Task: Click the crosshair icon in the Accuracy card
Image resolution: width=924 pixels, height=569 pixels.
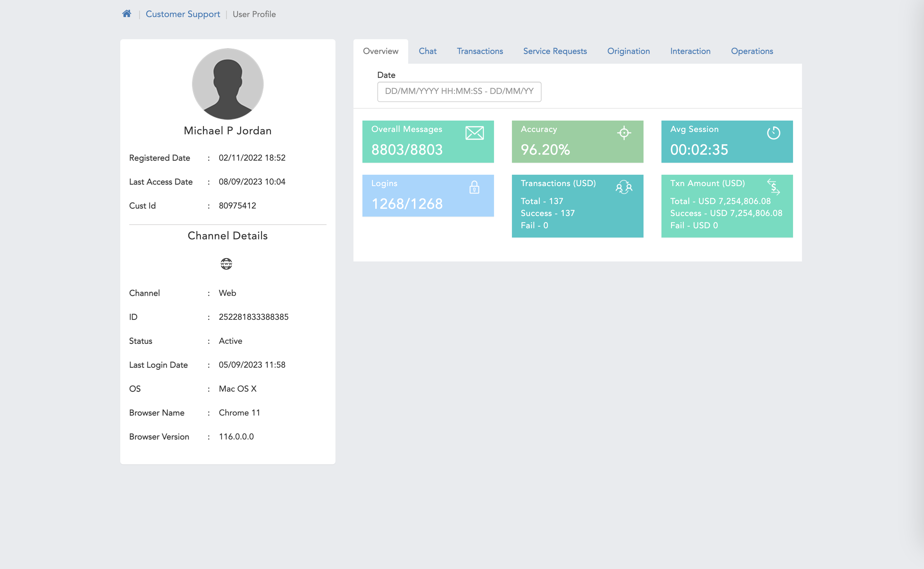Action: coord(624,133)
